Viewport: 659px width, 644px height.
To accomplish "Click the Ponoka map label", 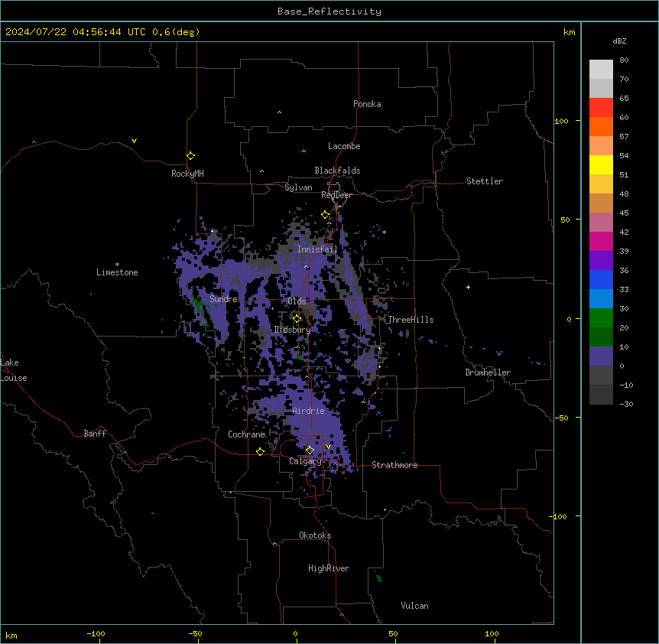I will point(367,104).
